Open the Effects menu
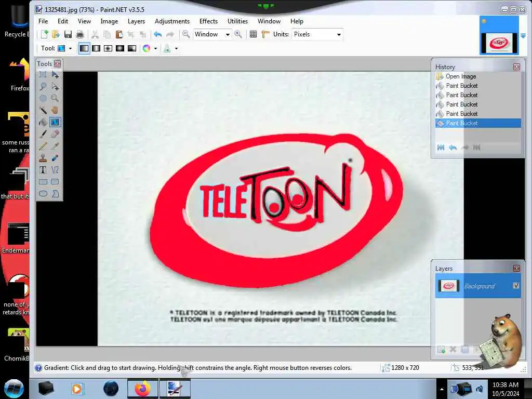The width and height of the screenshot is (532, 399). tap(208, 21)
